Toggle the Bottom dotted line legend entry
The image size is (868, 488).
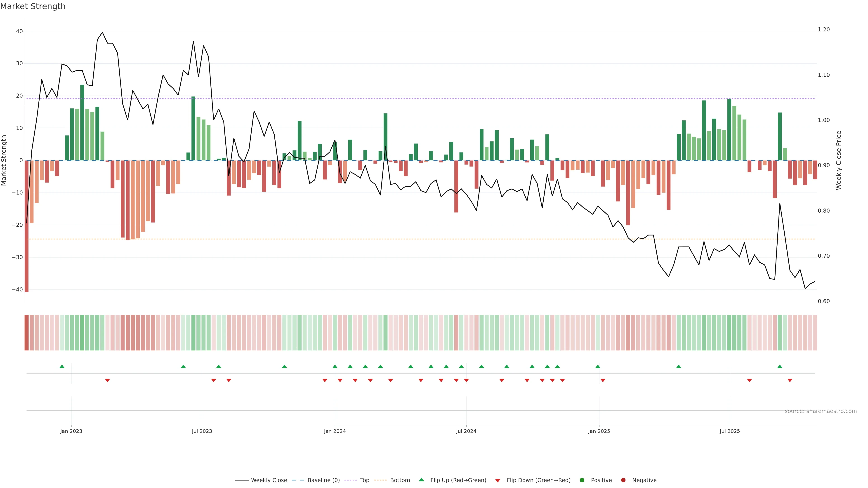[x=400, y=480]
